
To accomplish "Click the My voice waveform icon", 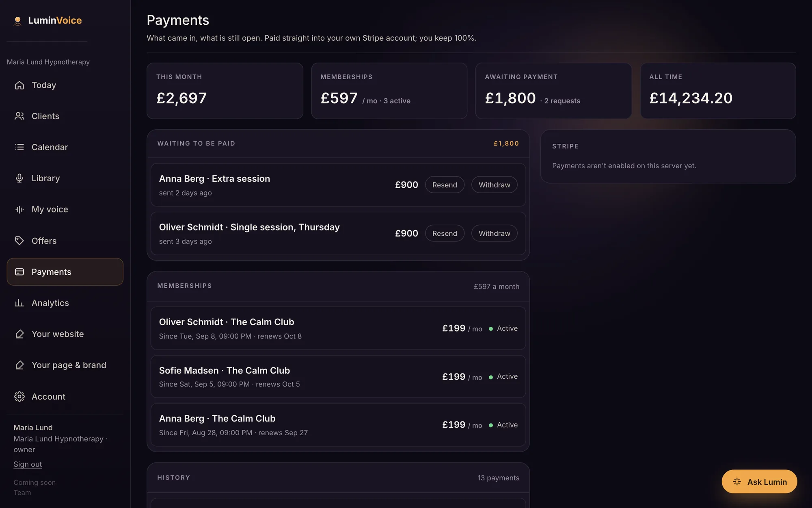I will click(19, 210).
